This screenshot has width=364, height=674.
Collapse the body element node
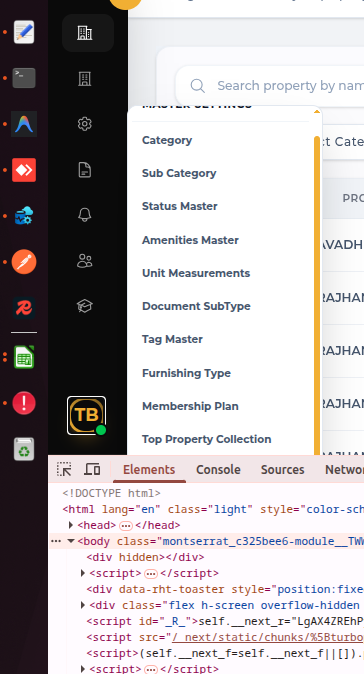coord(71,541)
